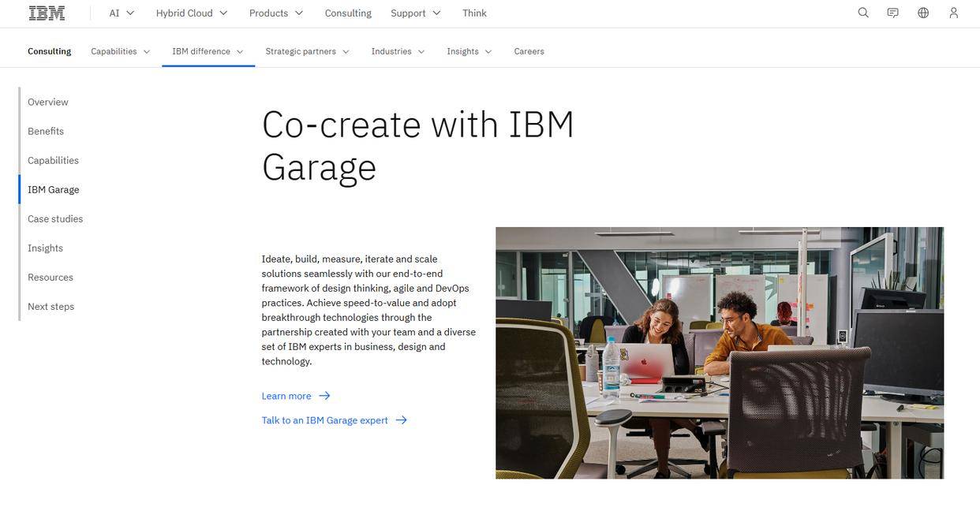Open the Capabilities dropdown in subnav
The height and width of the screenshot is (507, 980).
tap(121, 51)
